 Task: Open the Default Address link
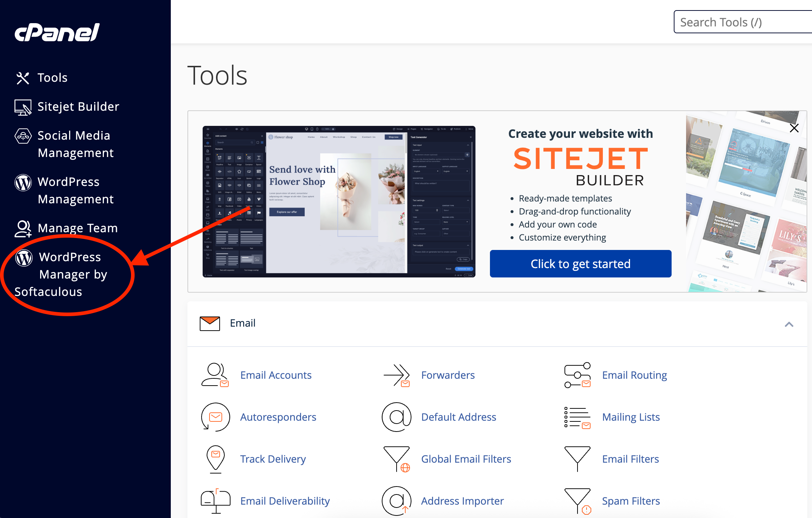pyautogui.click(x=459, y=417)
